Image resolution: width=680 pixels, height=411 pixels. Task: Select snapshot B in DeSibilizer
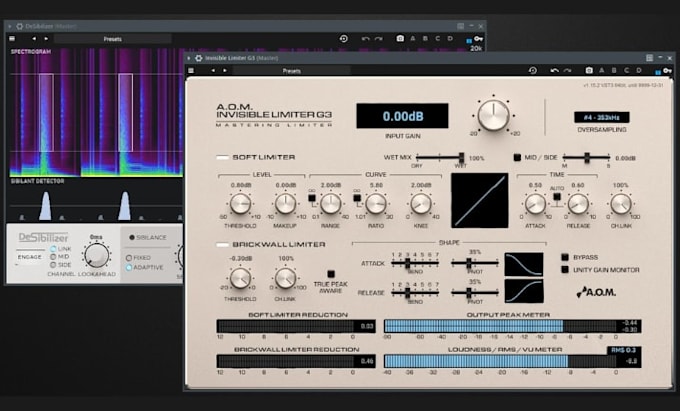pos(425,39)
